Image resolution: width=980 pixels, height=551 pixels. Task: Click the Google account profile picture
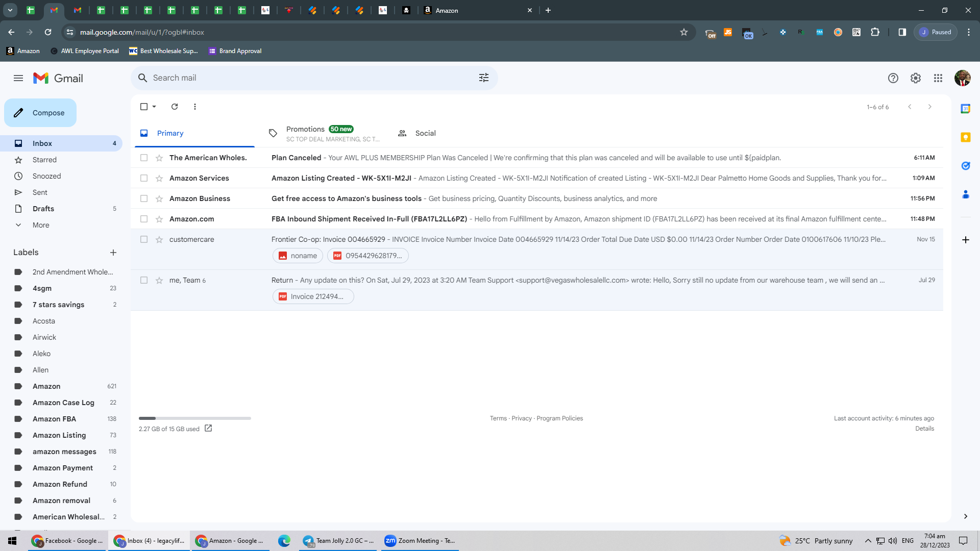click(962, 78)
